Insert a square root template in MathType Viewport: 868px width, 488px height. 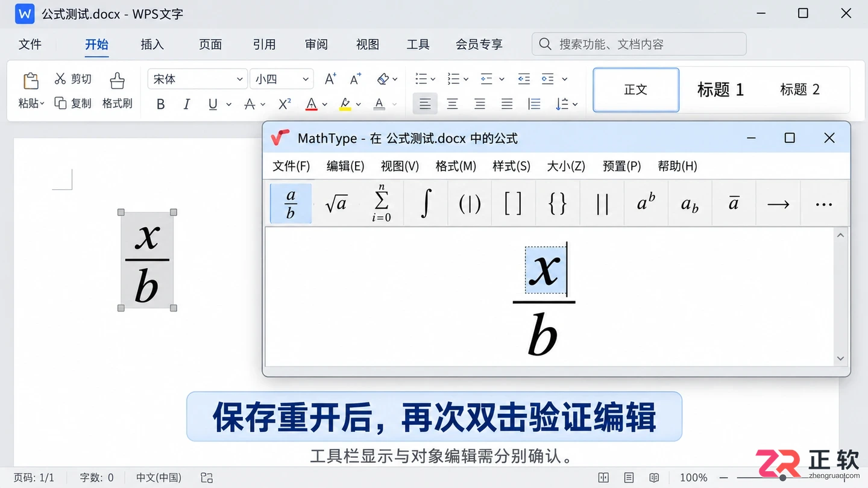[x=336, y=204]
